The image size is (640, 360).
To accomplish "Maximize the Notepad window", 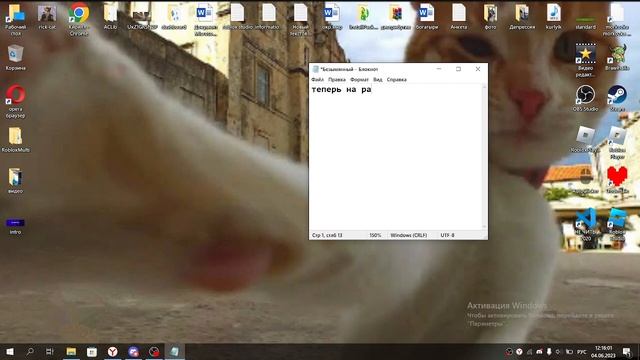I will [x=458, y=69].
